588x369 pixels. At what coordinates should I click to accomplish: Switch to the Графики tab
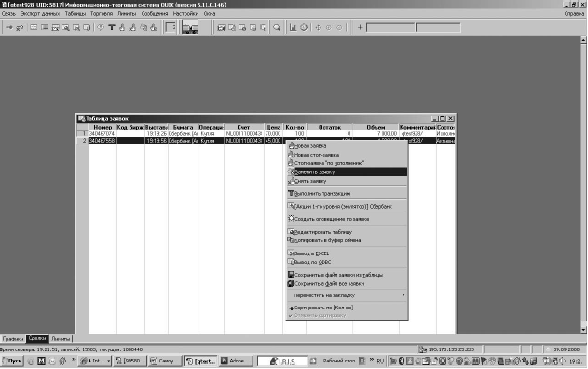[13, 338]
